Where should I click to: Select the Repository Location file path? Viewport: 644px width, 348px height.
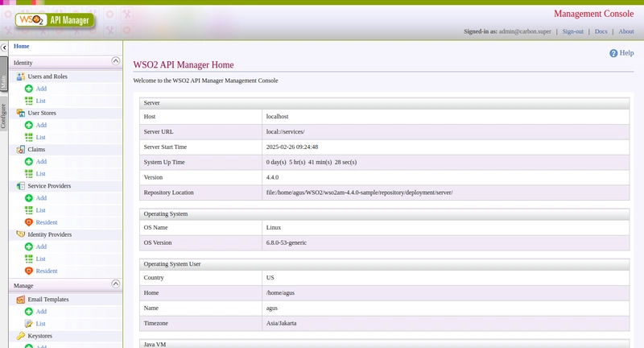(359, 193)
